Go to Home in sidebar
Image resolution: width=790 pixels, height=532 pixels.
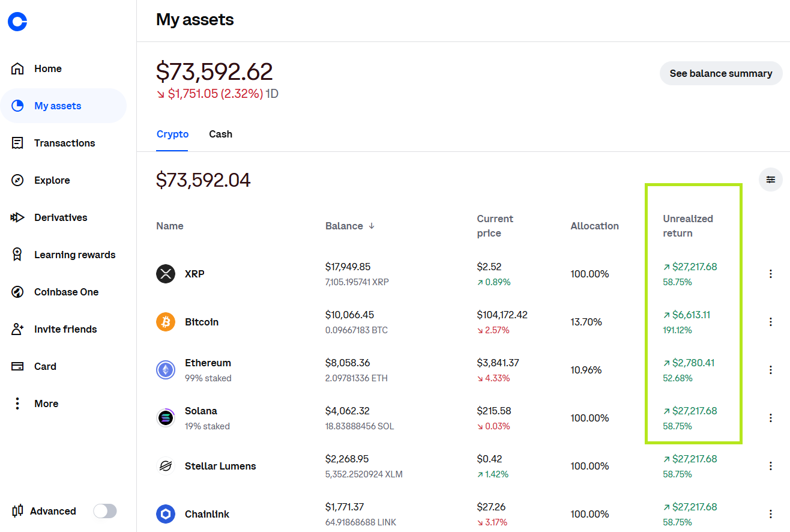[48, 68]
